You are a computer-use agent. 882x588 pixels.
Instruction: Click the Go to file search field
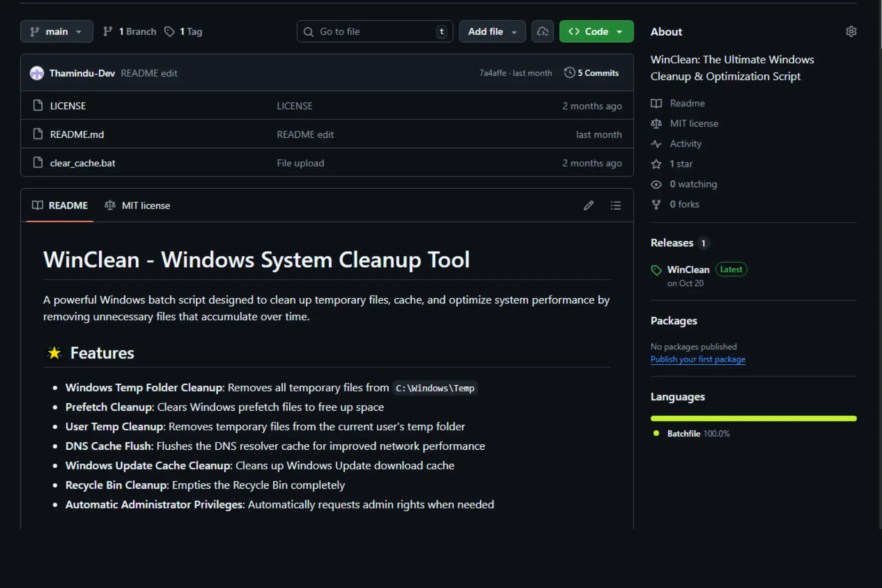(374, 31)
